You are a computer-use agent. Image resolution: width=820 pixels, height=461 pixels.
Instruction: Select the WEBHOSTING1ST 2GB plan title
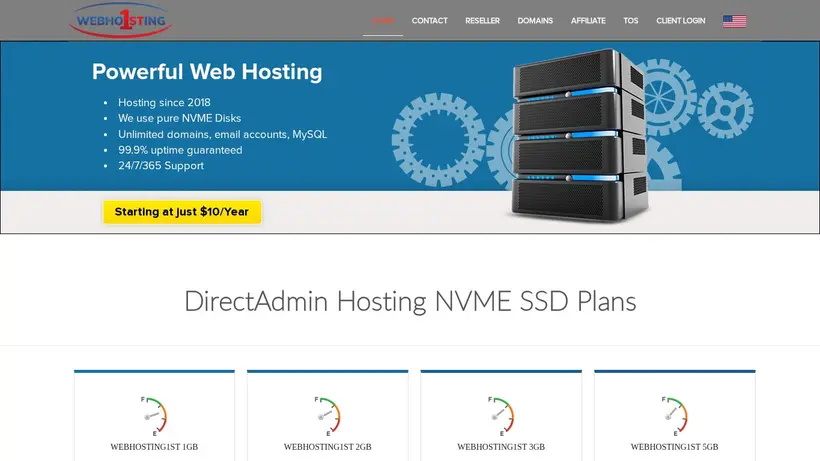point(327,447)
